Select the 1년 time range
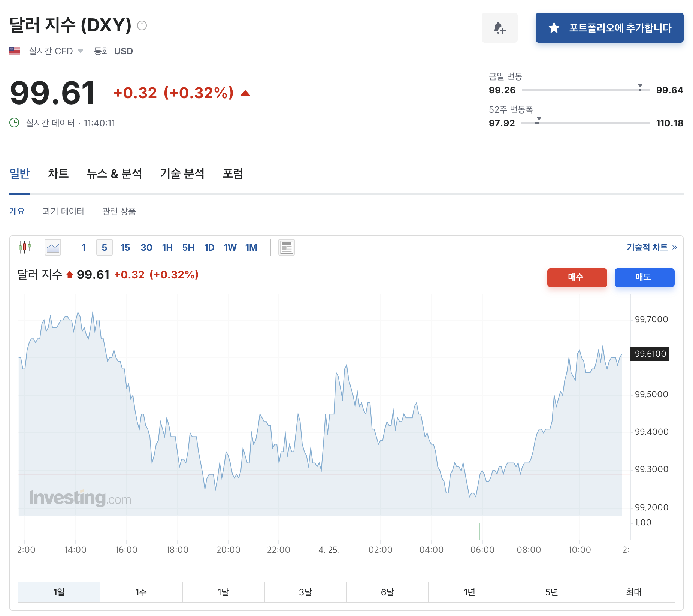693x616 pixels. (x=469, y=592)
